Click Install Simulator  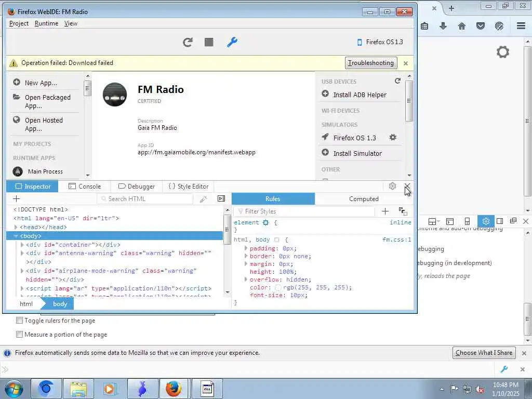(x=357, y=153)
